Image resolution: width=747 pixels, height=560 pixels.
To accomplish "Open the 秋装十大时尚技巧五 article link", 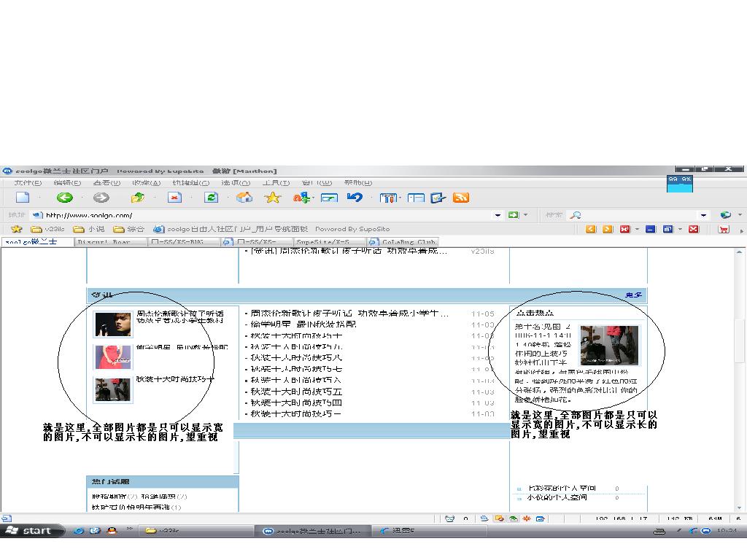I will tap(296, 392).
